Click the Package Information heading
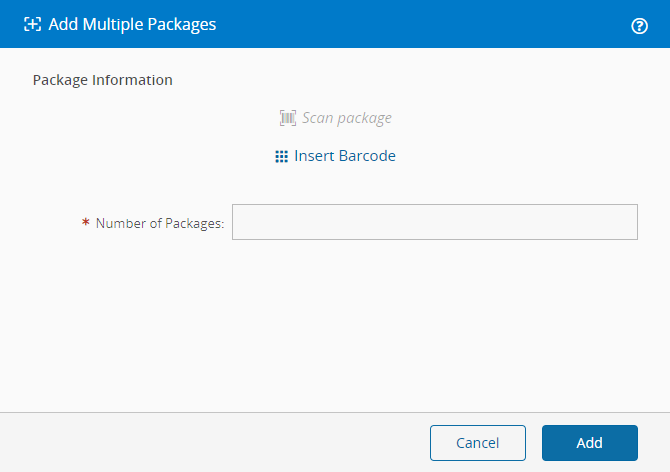 coord(102,80)
